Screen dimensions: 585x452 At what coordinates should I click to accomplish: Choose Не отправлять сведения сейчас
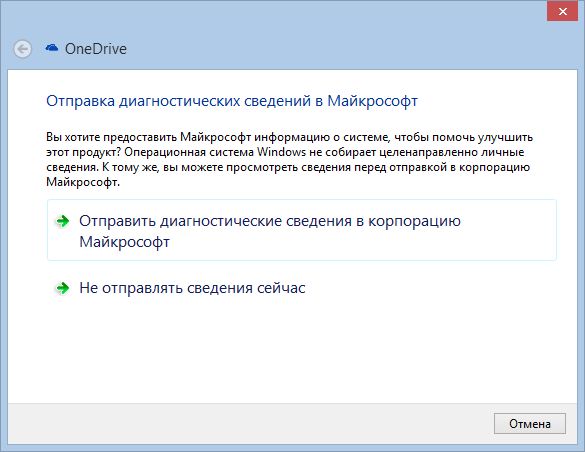coord(301,288)
